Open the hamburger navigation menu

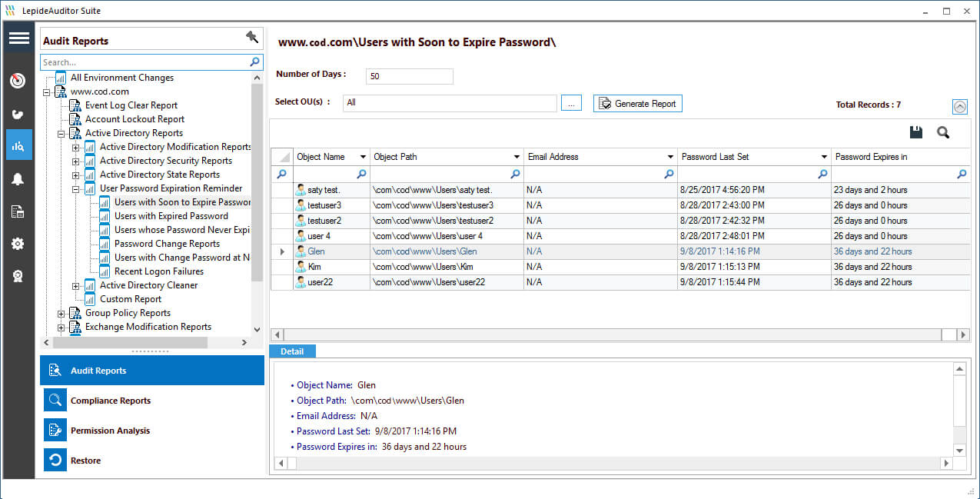pyautogui.click(x=18, y=37)
